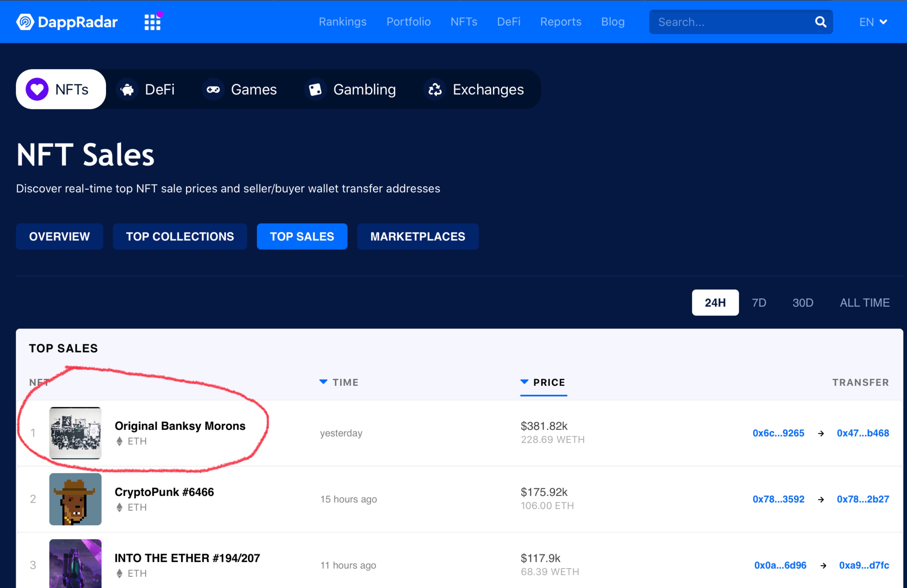907x588 pixels.
Task: Open the Original Banksy Morons title link
Action: [180, 426]
